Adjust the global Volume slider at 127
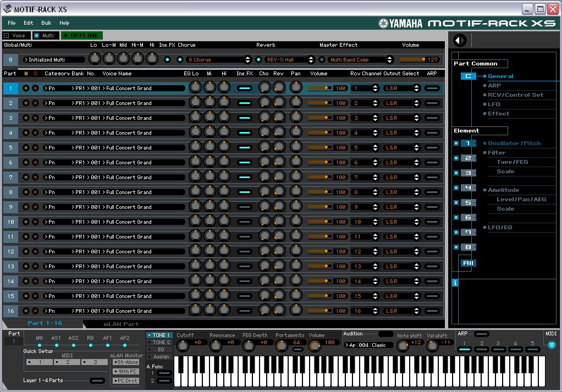The width and height of the screenshot is (562, 392). pyautogui.click(x=413, y=59)
